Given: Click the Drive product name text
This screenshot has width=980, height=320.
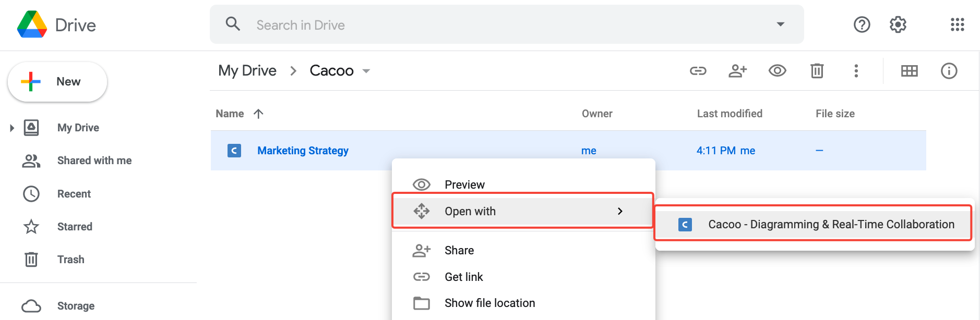Looking at the screenshot, I should [x=76, y=25].
